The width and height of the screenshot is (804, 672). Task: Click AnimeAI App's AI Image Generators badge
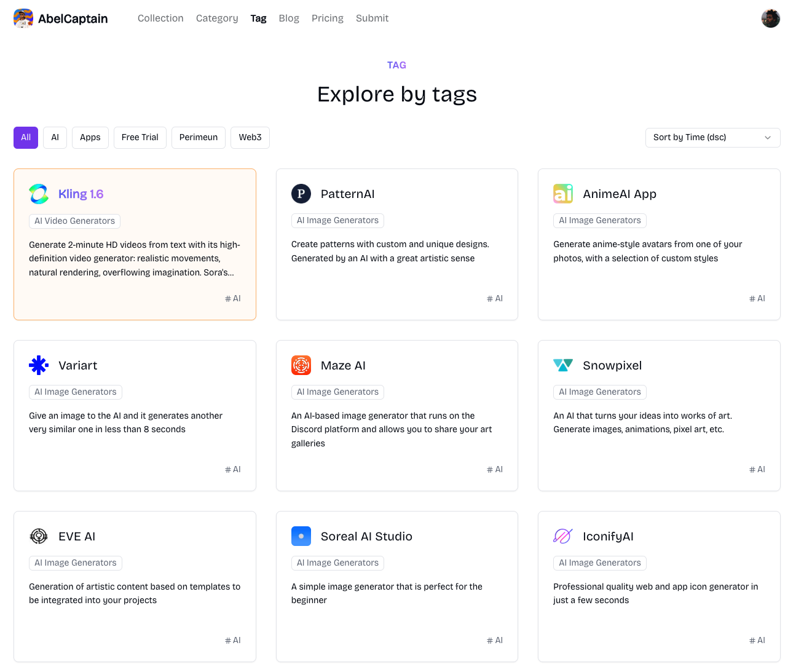click(x=600, y=221)
